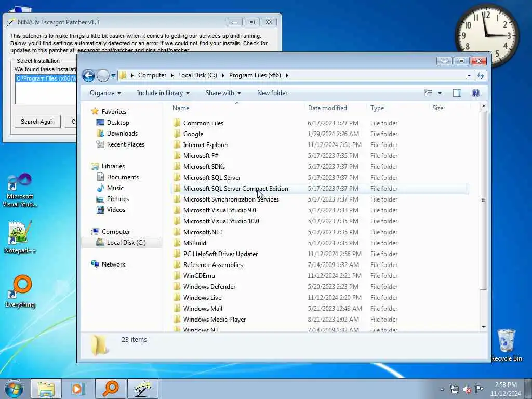Select the Microsoft F# folder icon
This screenshot has width=532, height=399.
[177, 156]
